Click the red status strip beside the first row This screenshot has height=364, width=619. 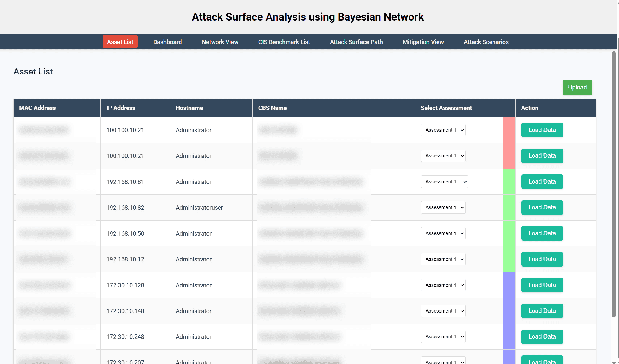509,130
